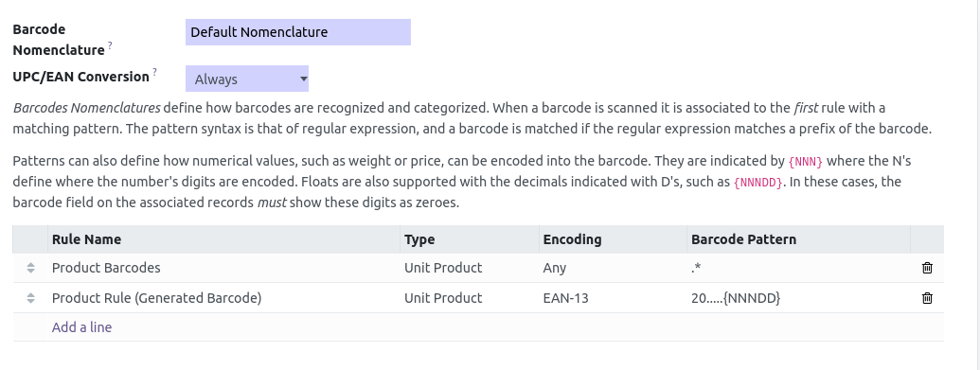Edit the .* barcode pattern cell
Image resolution: width=980 pixels, height=370 pixels.
pyautogui.click(x=799, y=268)
